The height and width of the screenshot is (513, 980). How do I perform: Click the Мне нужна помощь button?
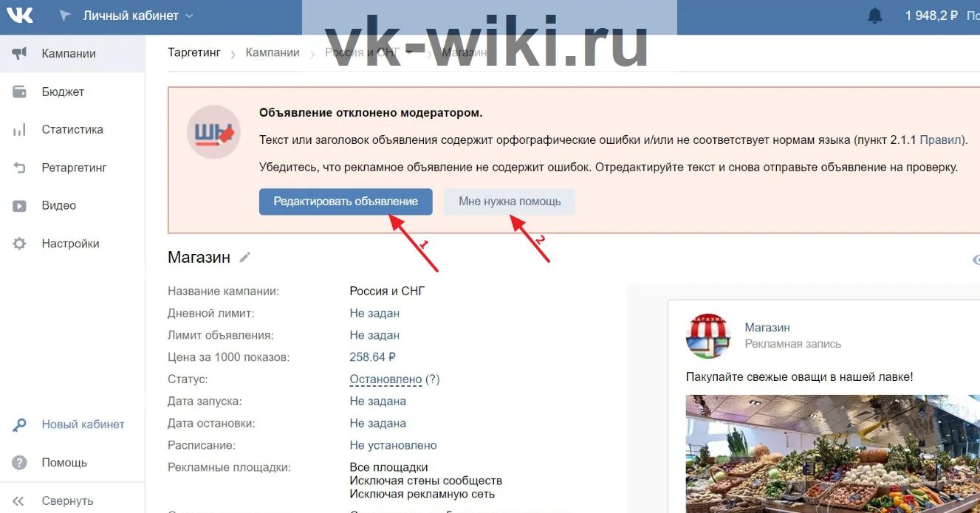click(x=510, y=202)
